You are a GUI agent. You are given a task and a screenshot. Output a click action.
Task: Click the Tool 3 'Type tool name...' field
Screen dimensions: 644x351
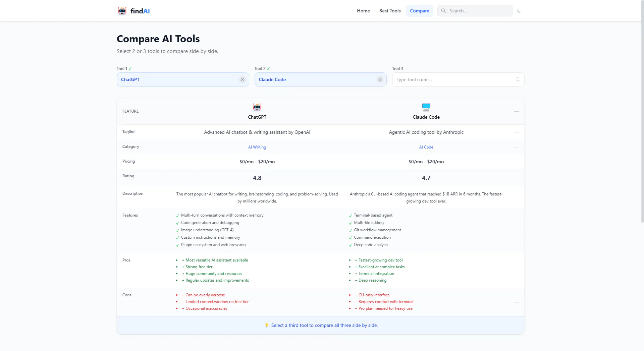tap(458, 80)
